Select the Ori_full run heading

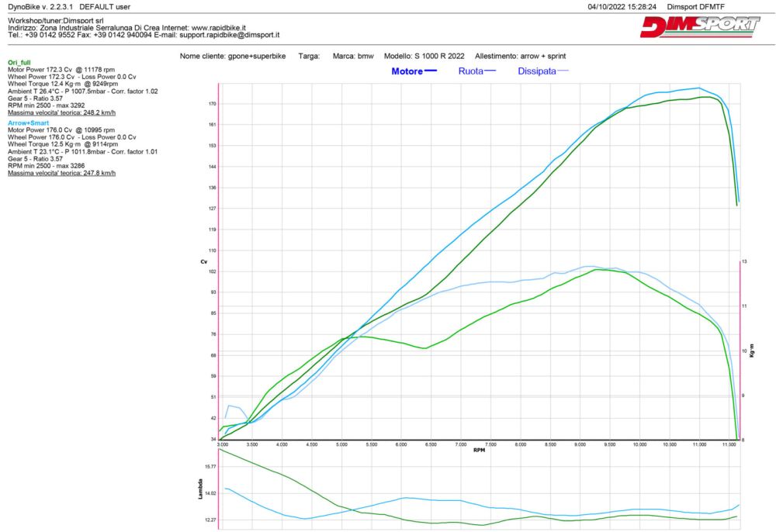(x=21, y=61)
